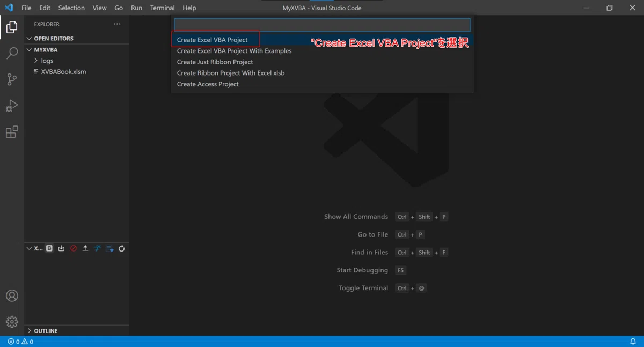Open the Run and Debug view
This screenshot has width=644, height=347.
(12, 106)
